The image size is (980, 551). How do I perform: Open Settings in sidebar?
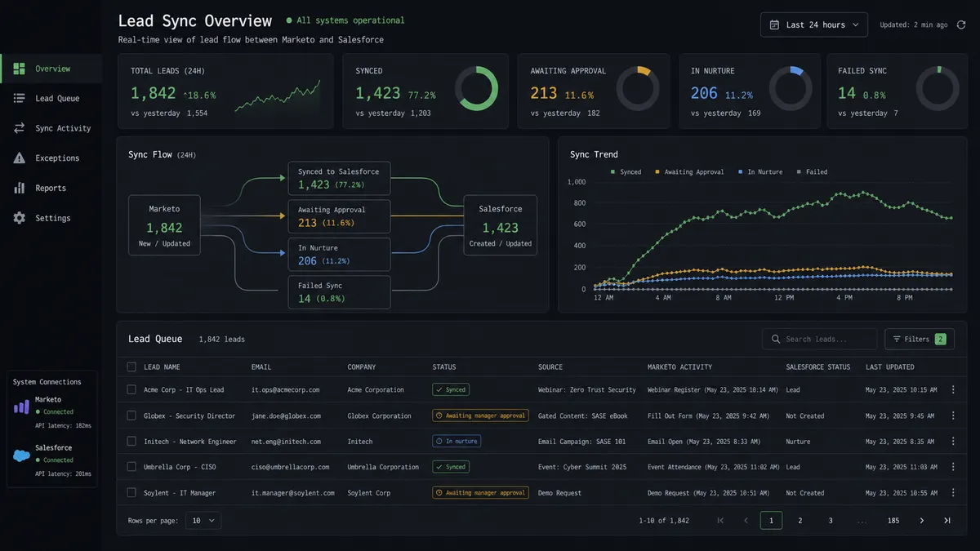click(x=51, y=218)
